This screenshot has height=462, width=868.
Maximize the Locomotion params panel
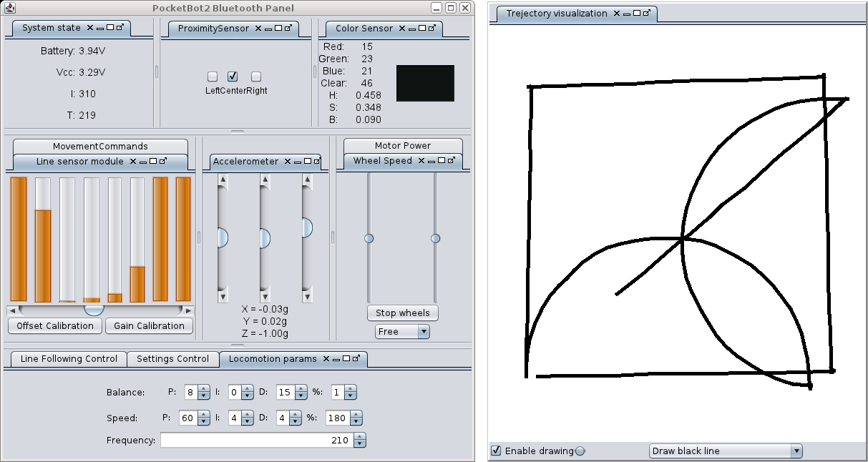point(346,359)
